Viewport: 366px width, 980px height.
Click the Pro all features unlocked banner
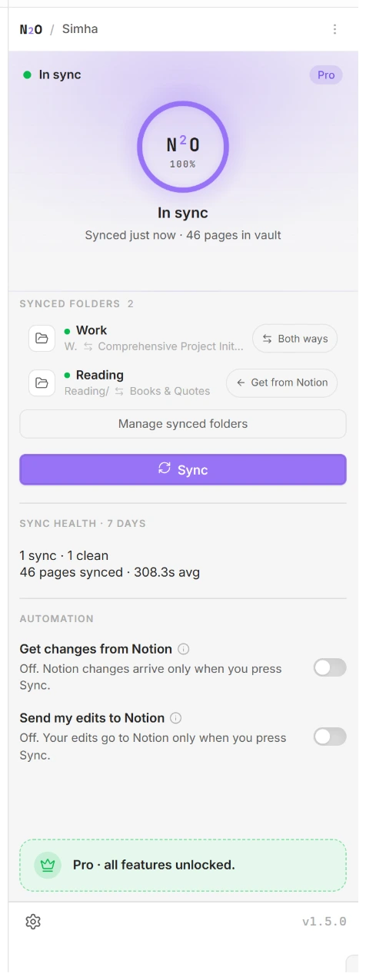click(183, 865)
